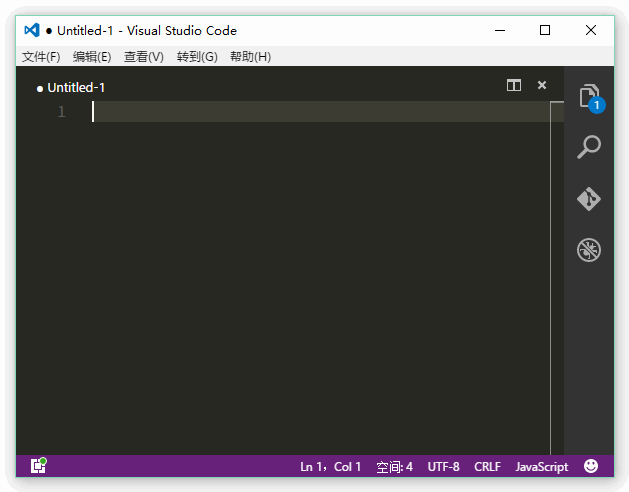Open the Git source control view

pos(589,199)
